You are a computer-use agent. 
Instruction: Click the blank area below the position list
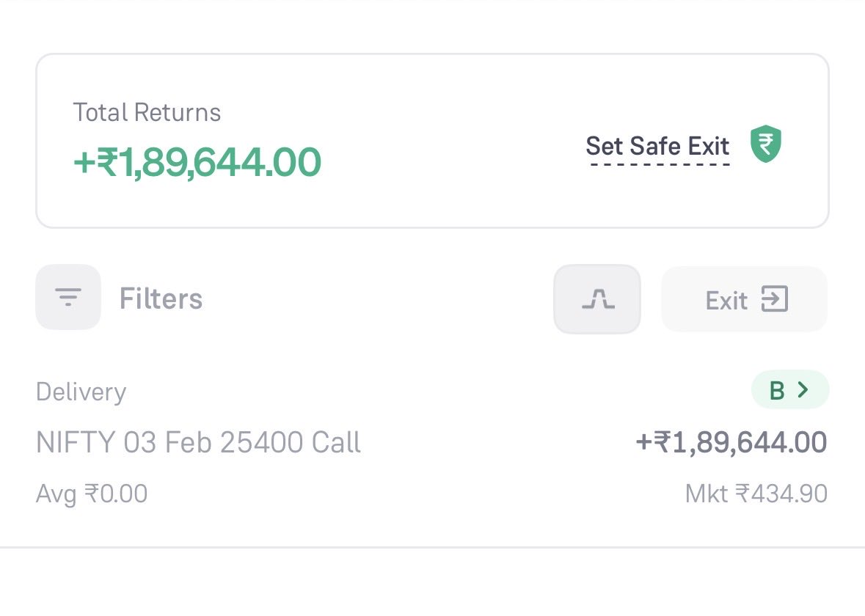tap(432, 583)
